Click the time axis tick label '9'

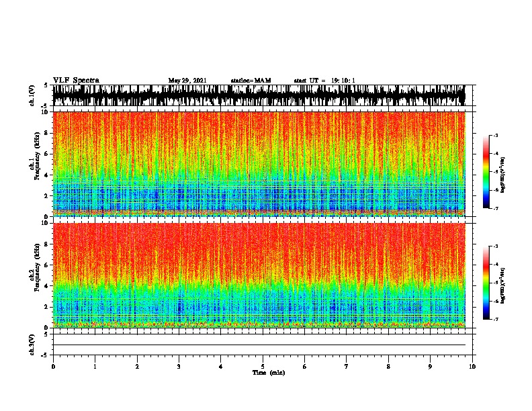(x=430, y=367)
